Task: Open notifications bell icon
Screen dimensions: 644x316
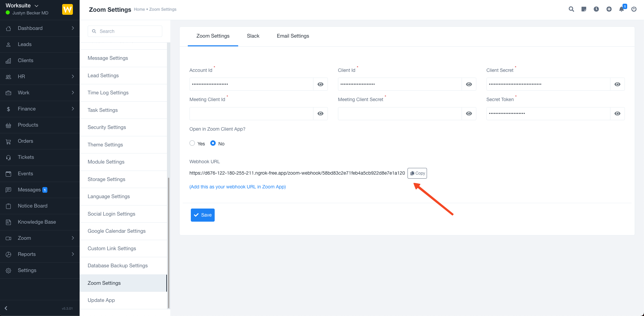Action: 621,9
